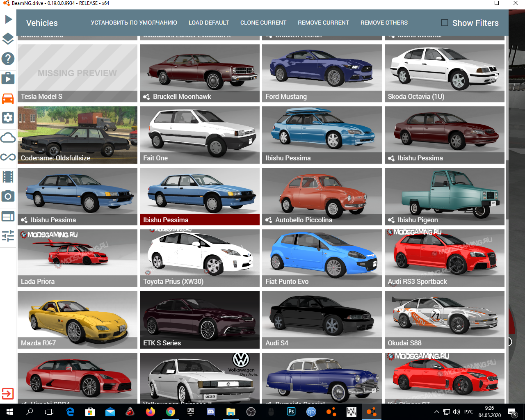
Task: Select the Fiat Punto Evo vehicle
Action: pos(322,258)
